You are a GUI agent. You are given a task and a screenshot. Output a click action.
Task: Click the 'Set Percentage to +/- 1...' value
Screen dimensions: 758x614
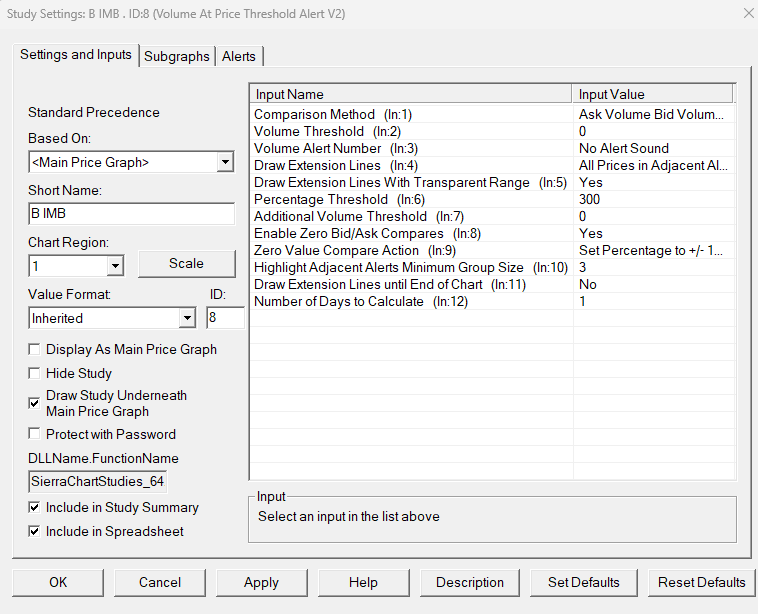tap(651, 250)
